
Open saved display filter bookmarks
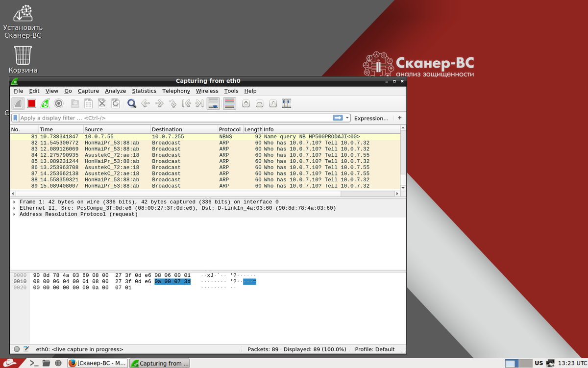(15, 118)
